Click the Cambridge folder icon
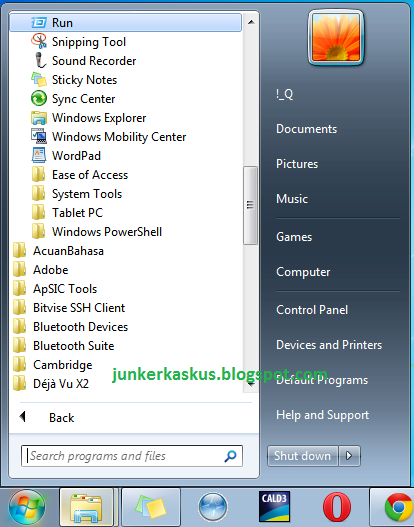 [19, 365]
